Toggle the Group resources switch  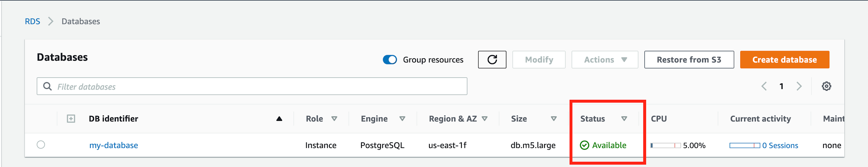pyautogui.click(x=390, y=60)
